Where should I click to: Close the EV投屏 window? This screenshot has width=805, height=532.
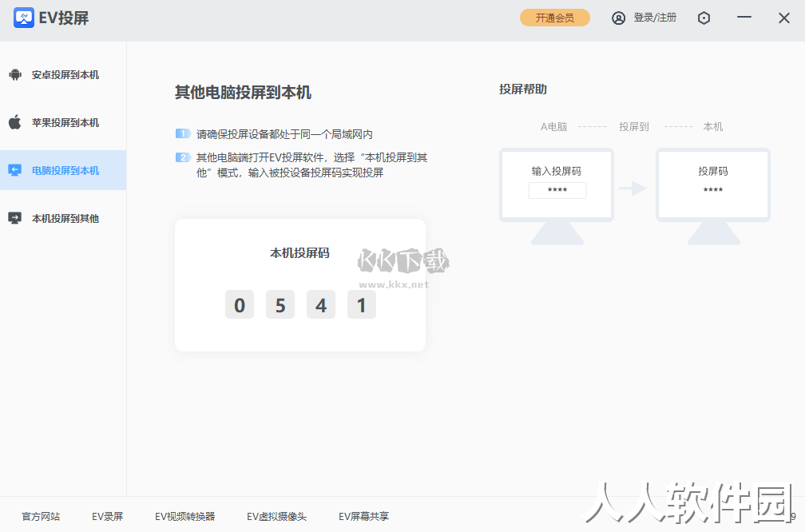[x=784, y=18]
